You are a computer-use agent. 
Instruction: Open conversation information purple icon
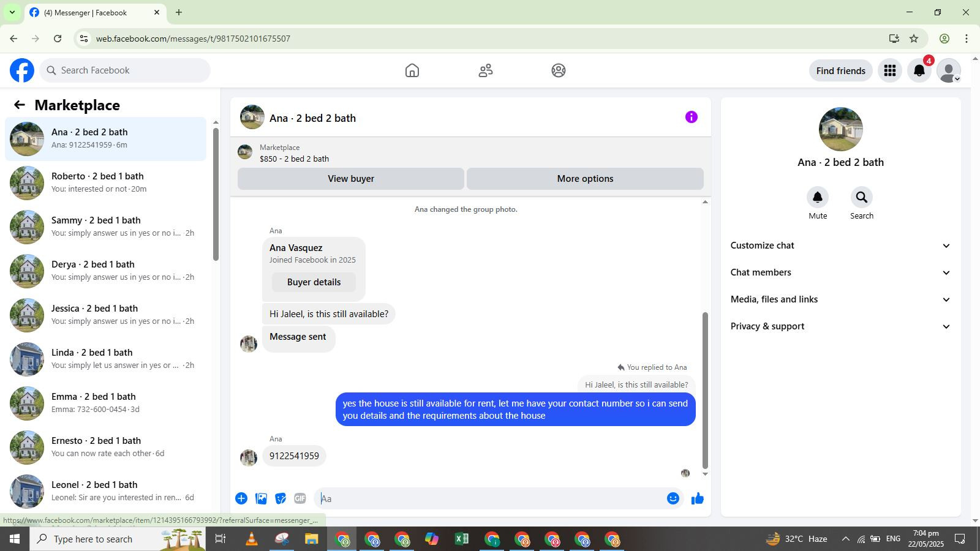click(692, 117)
